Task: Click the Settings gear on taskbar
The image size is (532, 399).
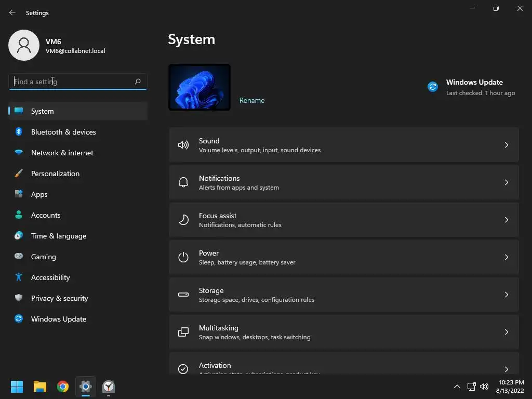Action: coord(86,387)
